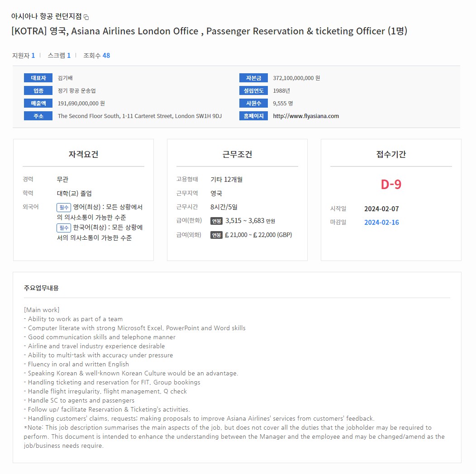Click the 주요업무내용 section heading
Screen dimensions: 476x474
(x=41, y=288)
